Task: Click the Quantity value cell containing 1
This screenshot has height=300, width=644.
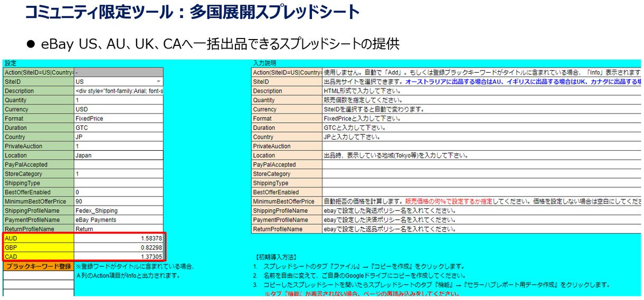Action: pos(119,100)
